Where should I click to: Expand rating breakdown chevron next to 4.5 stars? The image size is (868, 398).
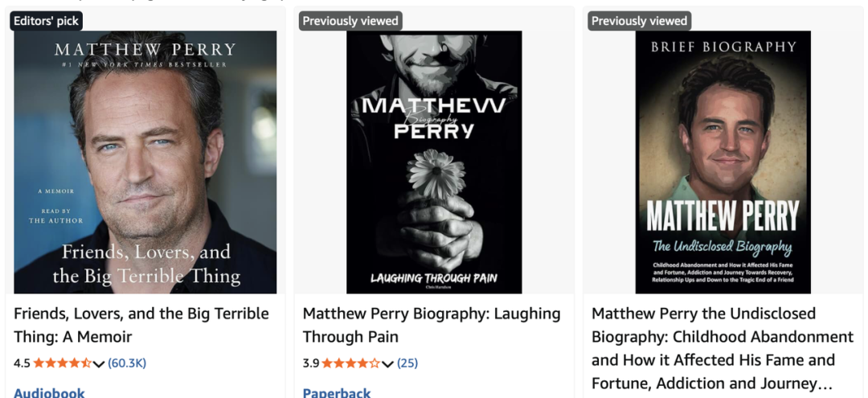pos(99,364)
